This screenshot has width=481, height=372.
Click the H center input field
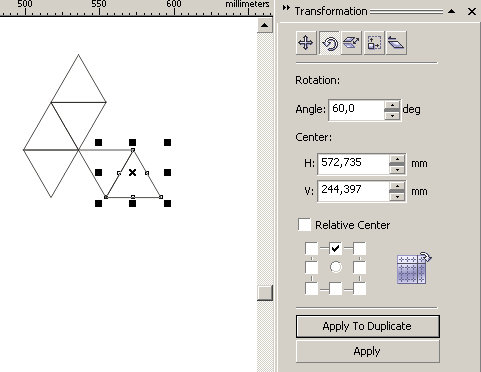click(353, 164)
